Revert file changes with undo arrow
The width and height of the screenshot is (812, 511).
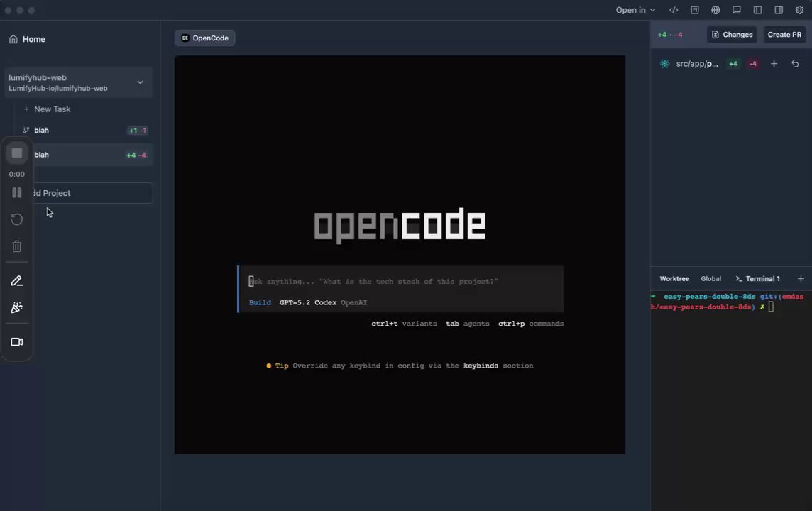[795, 64]
